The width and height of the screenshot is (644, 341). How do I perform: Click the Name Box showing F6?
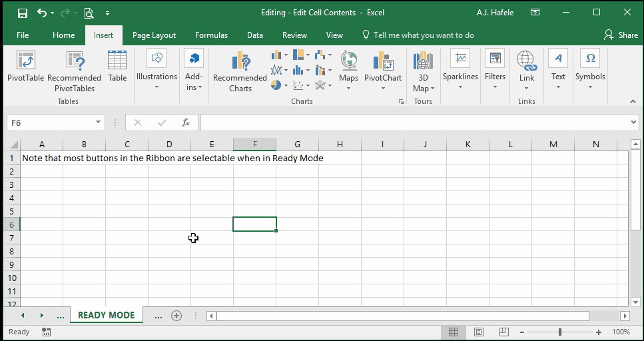click(x=51, y=123)
